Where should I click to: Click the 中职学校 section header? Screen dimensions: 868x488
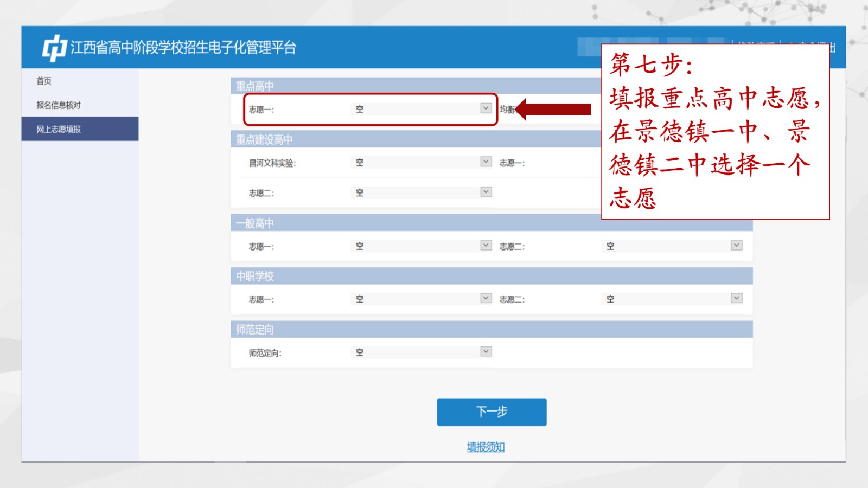pos(255,277)
